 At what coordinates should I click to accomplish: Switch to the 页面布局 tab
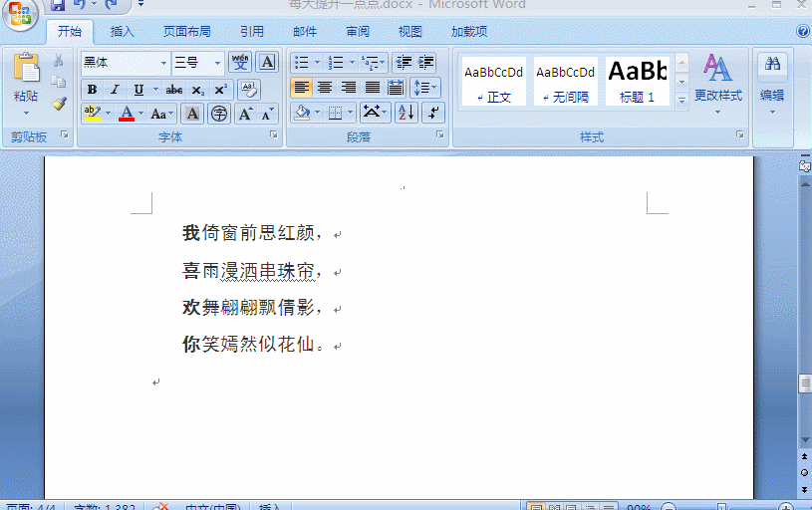[187, 32]
